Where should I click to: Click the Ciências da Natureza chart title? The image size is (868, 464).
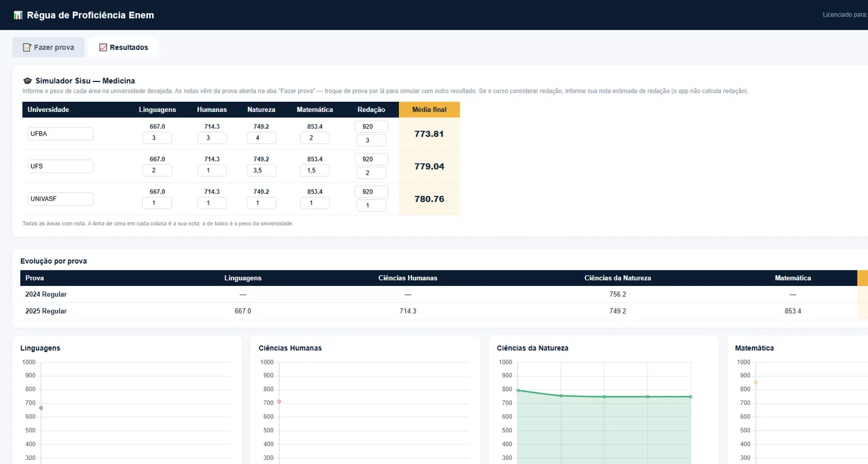click(x=533, y=348)
